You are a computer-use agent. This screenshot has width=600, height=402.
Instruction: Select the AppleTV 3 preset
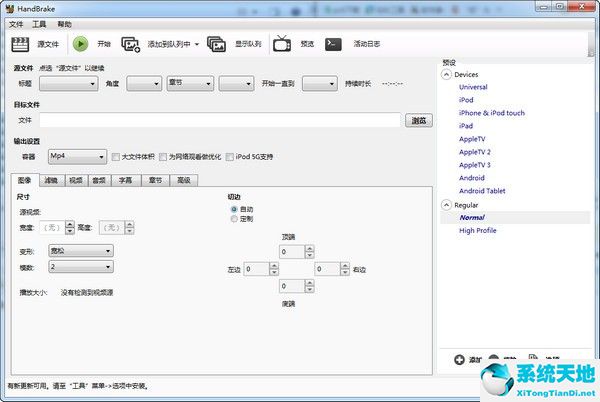(x=474, y=165)
